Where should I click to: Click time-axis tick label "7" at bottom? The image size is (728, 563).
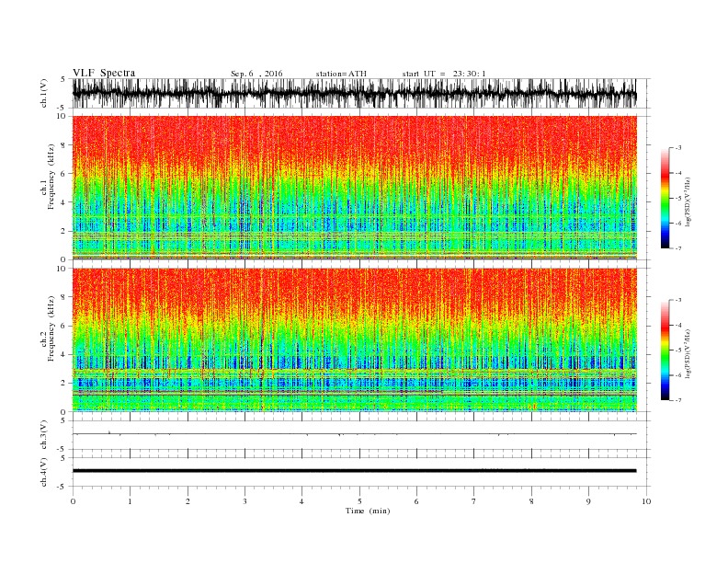pyautogui.click(x=474, y=501)
